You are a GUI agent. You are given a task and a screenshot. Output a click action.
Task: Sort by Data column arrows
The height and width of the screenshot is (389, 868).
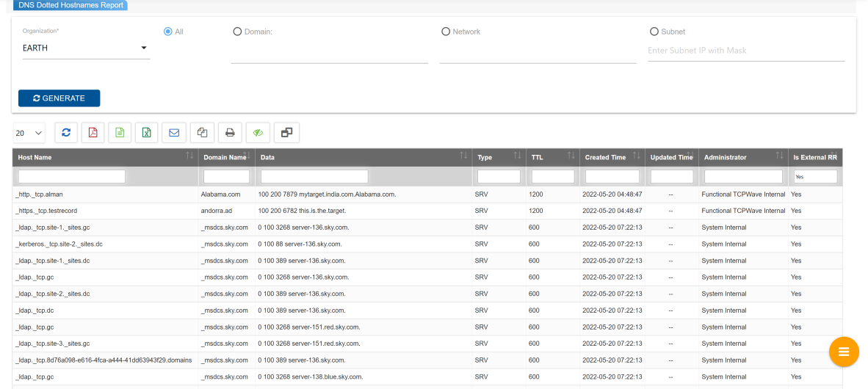[464, 156]
